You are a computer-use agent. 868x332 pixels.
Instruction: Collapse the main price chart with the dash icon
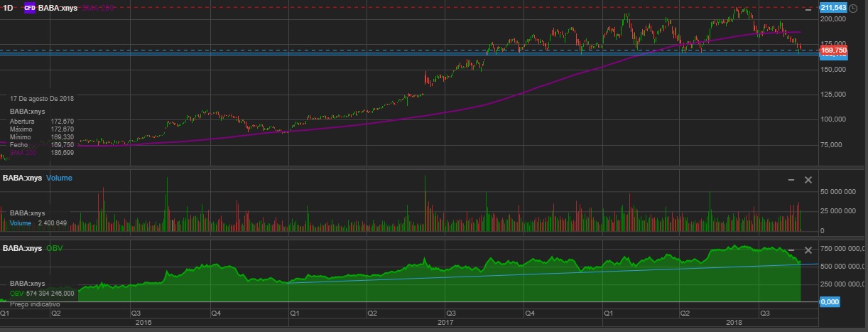point(808,9)
